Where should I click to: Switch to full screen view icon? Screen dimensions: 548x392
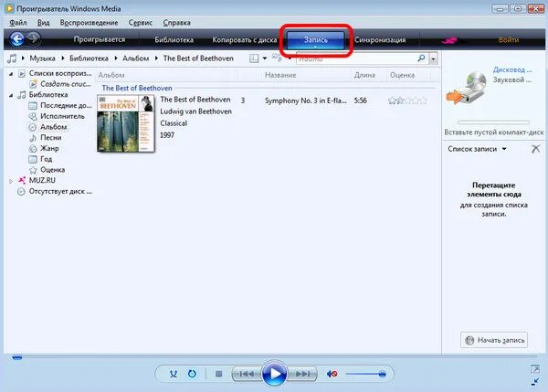(x=534, y=369)
